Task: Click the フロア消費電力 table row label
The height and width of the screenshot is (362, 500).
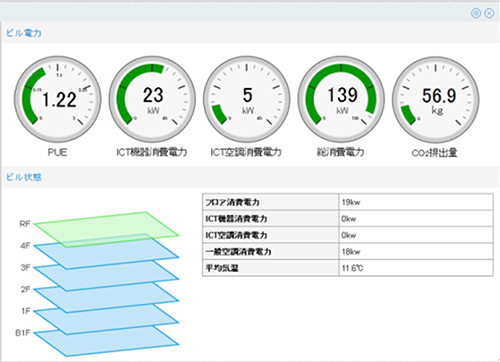Action: (232, 202)
